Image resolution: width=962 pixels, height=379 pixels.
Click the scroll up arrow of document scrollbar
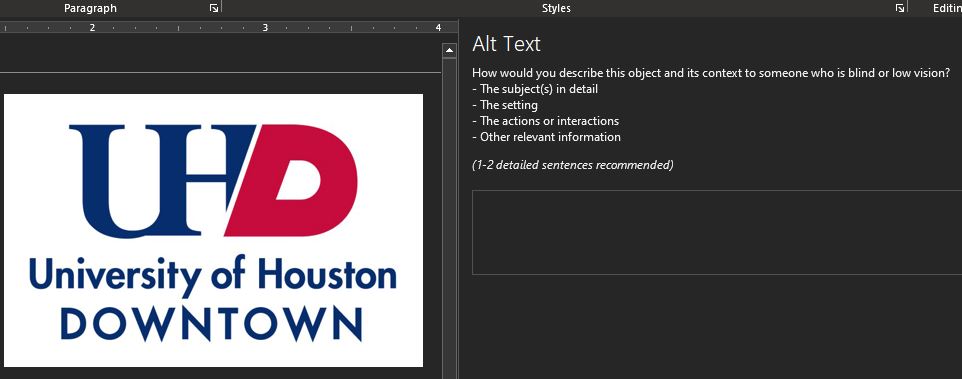(449, 50)
